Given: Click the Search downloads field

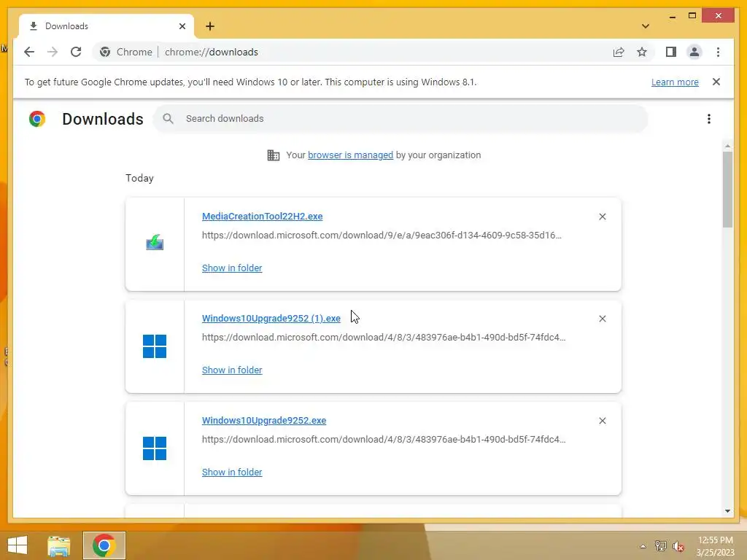Looking at the screenshot, I should pos(400,119).
